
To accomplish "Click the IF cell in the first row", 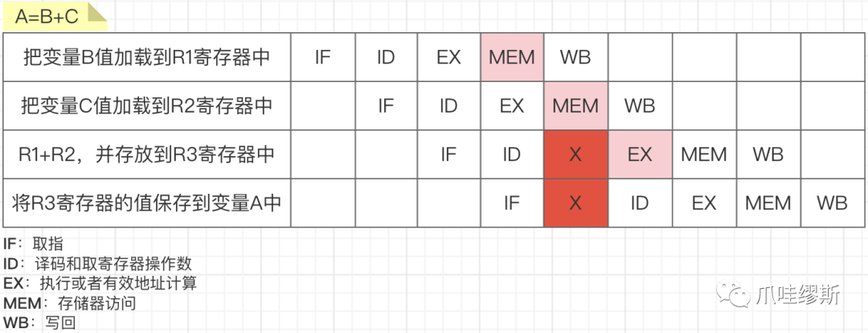I will 323,58.
